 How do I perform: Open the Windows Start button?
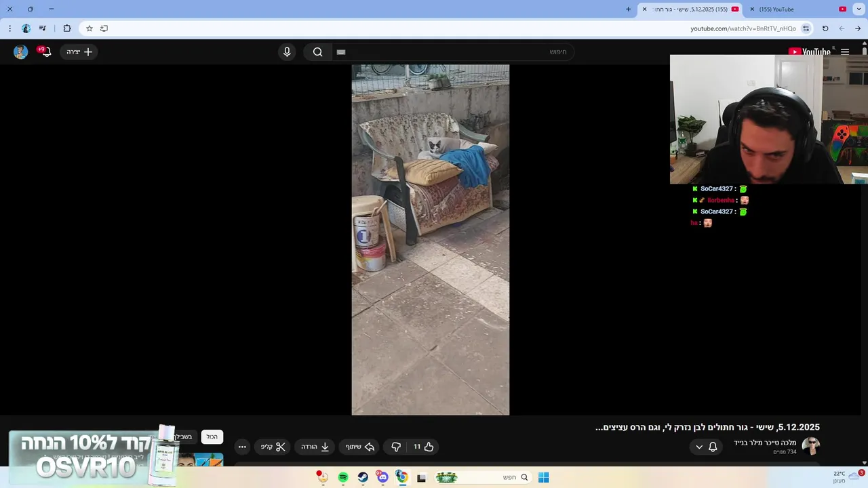[543, 477]
